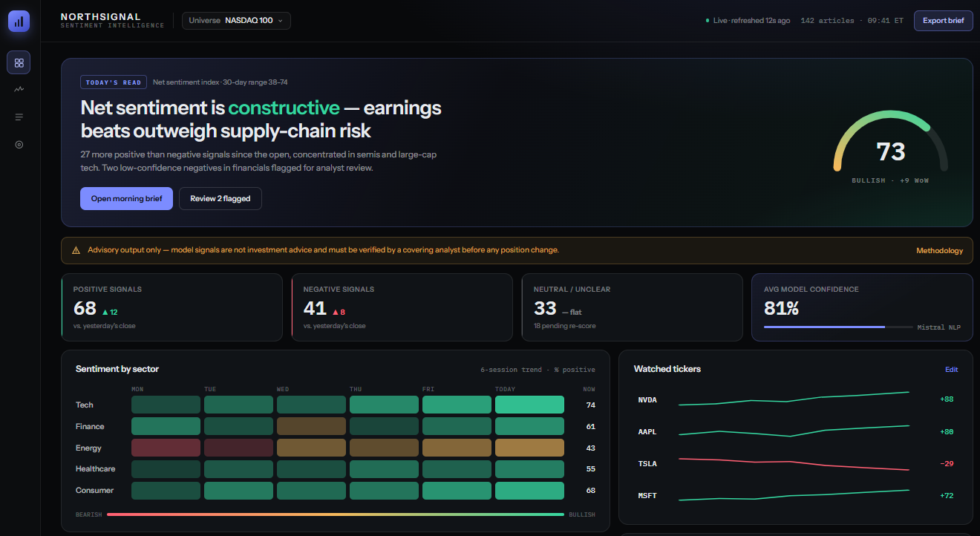Click the TODAY column header

(x=506, y=389)
